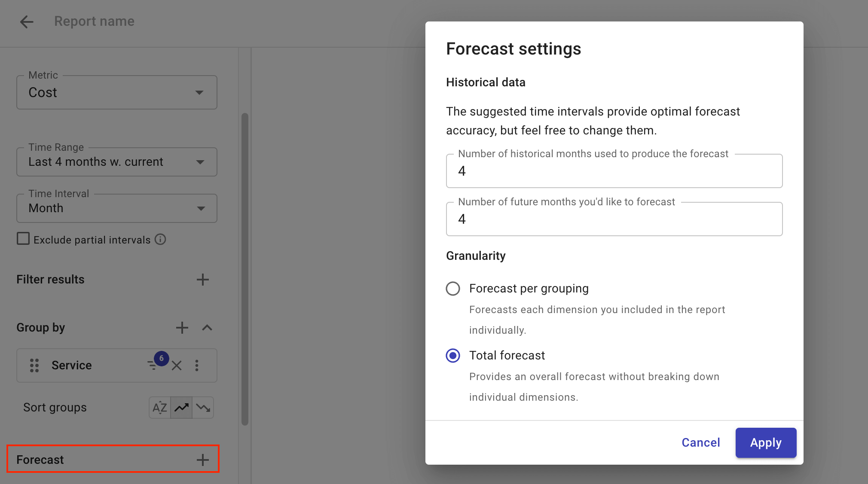Select the descending trend sort icon
Viewport: 868px width, 484px height.
pos(203,407)
